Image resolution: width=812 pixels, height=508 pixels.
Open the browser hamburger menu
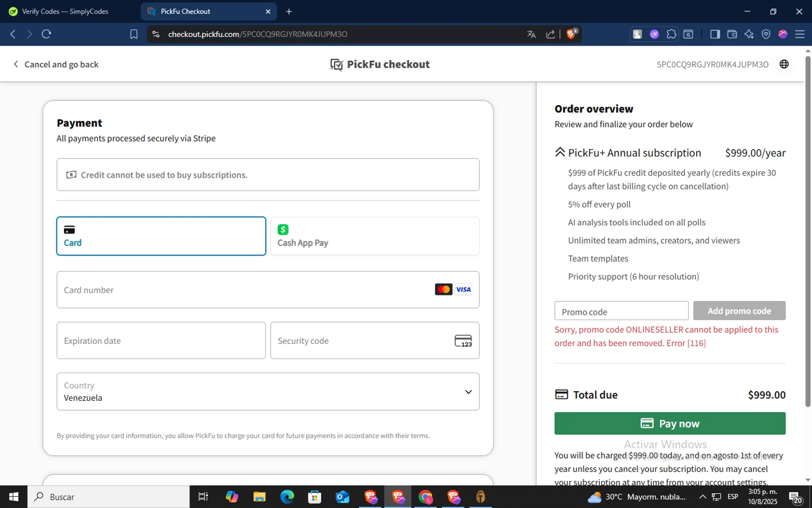pos(800,34)
